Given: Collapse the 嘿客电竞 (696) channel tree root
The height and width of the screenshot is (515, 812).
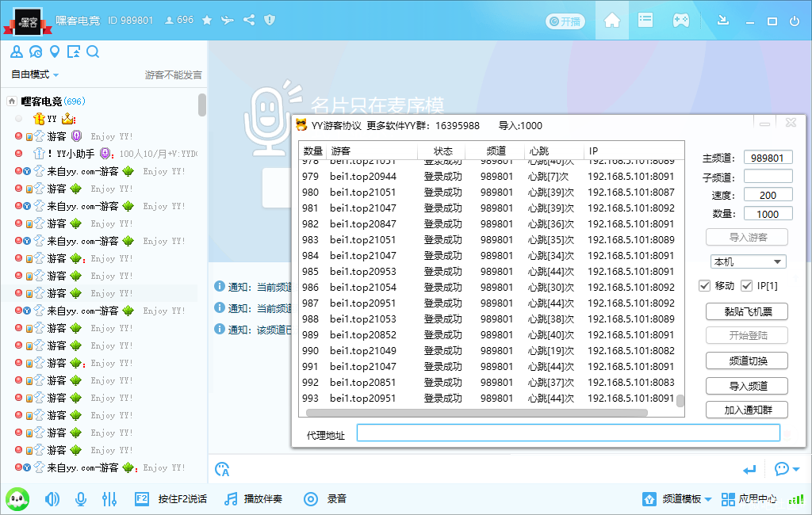Looking at the screenshot, I should (x=12, y=101).
